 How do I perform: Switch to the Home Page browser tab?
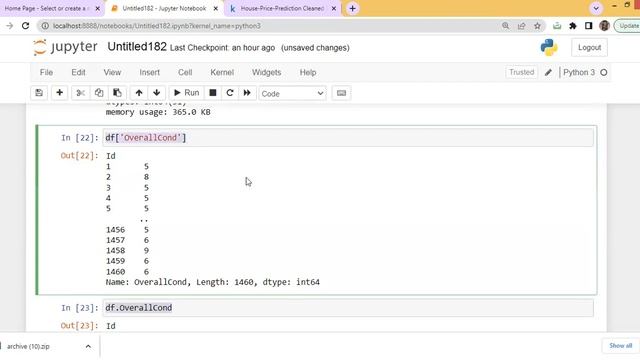tap(47, 8)
